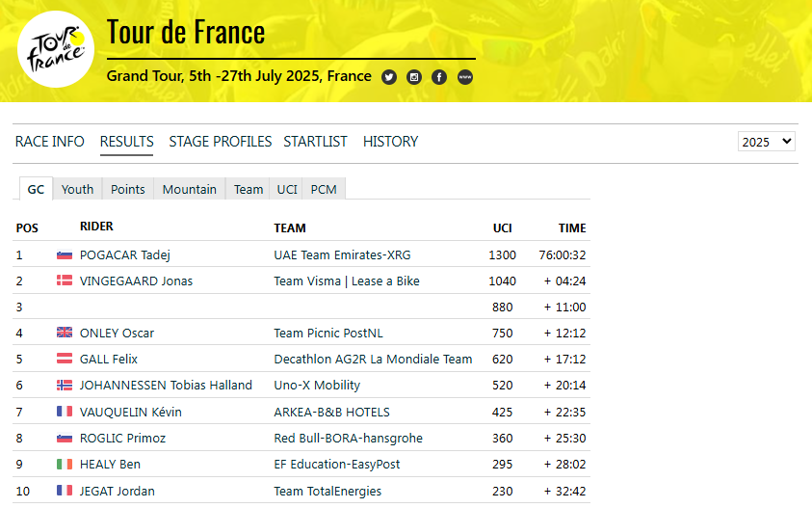The image size is (812, 508).
Task: Click the + 04:24 time gap
Action: 565,281
